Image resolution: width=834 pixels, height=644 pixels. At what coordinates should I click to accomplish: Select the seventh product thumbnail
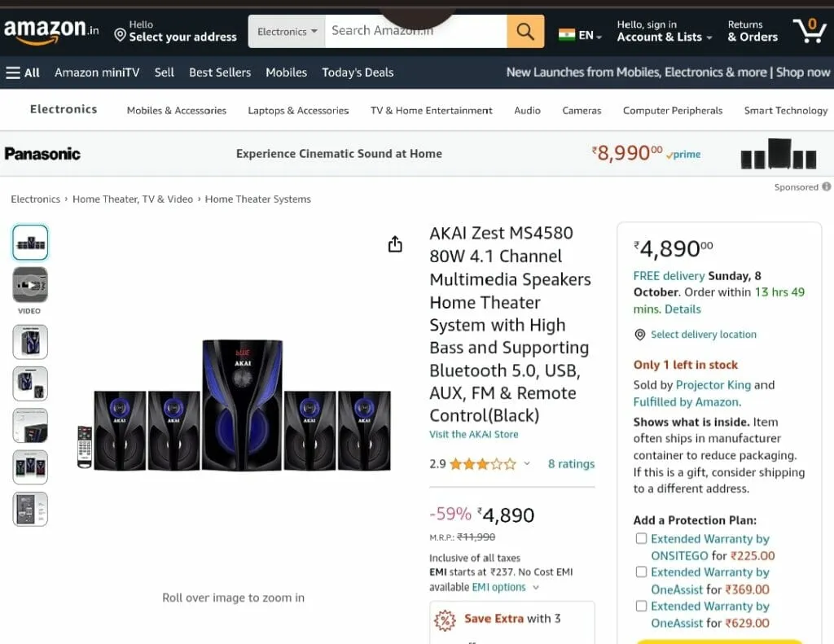point(30,510)
